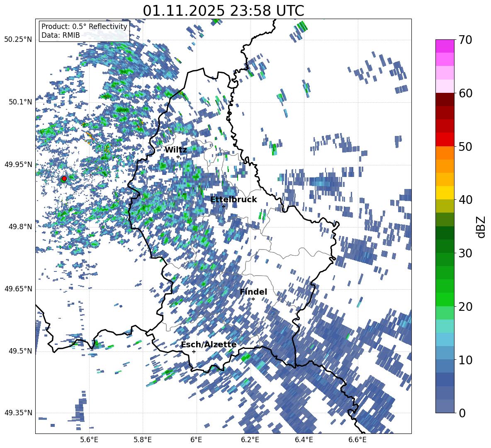Click the Ettelbruck cross marker
The image size is (491, 448).
point(224,206)
